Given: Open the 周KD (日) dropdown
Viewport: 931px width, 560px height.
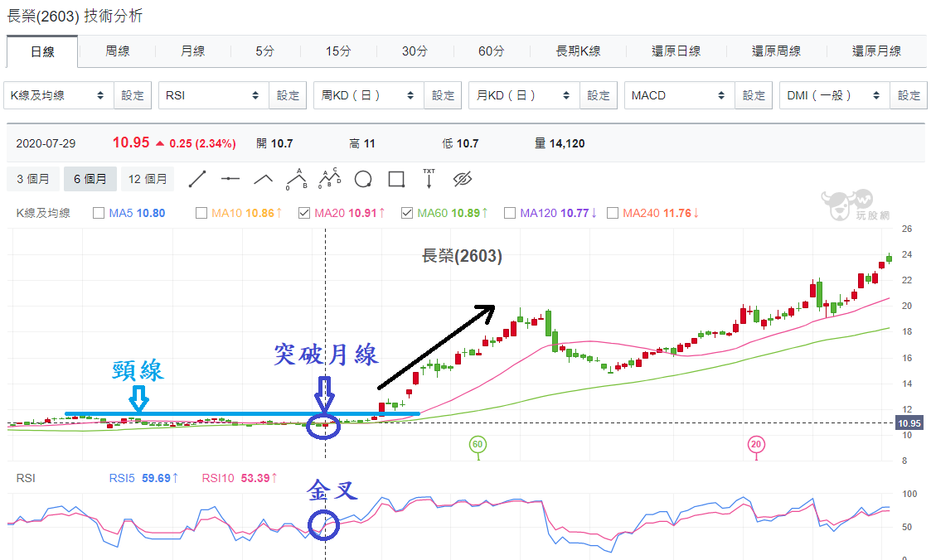Looking at the screenshot, I should coord(369,95).
